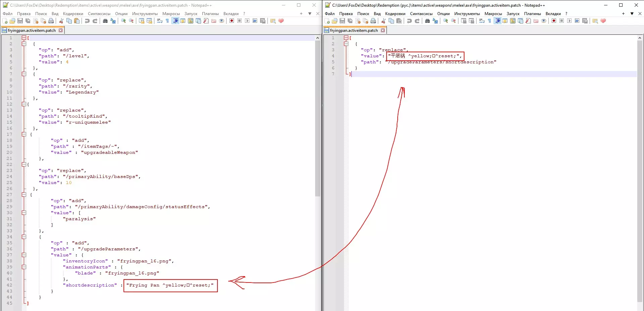Zoom in using Redemption (pyc.) window toolbar

(x=446, y=21)
